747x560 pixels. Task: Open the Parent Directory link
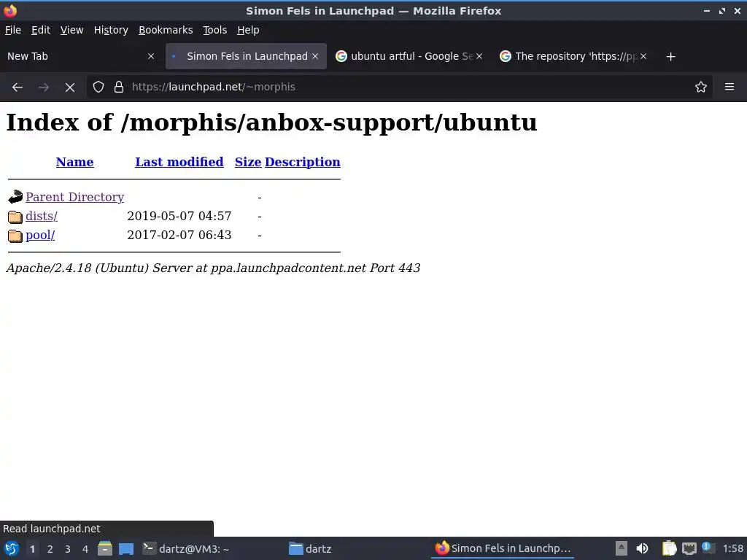pyautogui.click(x=75, y=197)
